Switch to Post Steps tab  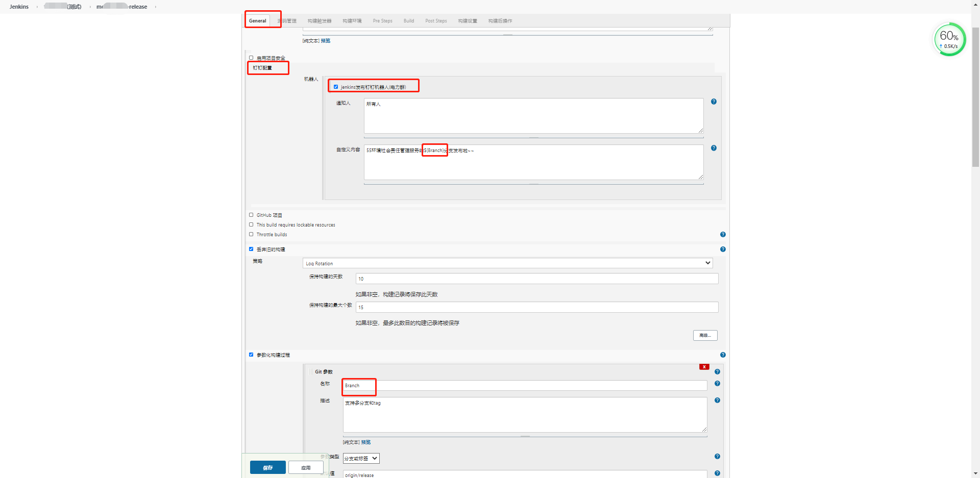[x=436, y=21]
